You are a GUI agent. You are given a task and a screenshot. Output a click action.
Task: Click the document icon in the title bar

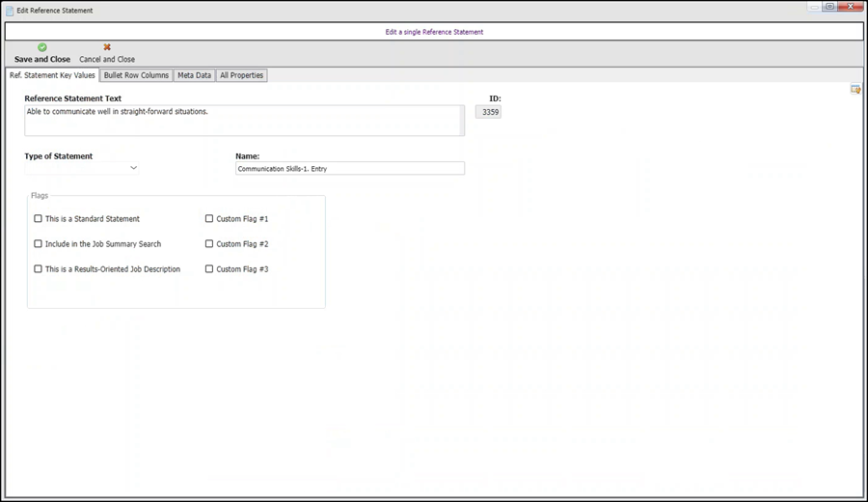[10, 11]
